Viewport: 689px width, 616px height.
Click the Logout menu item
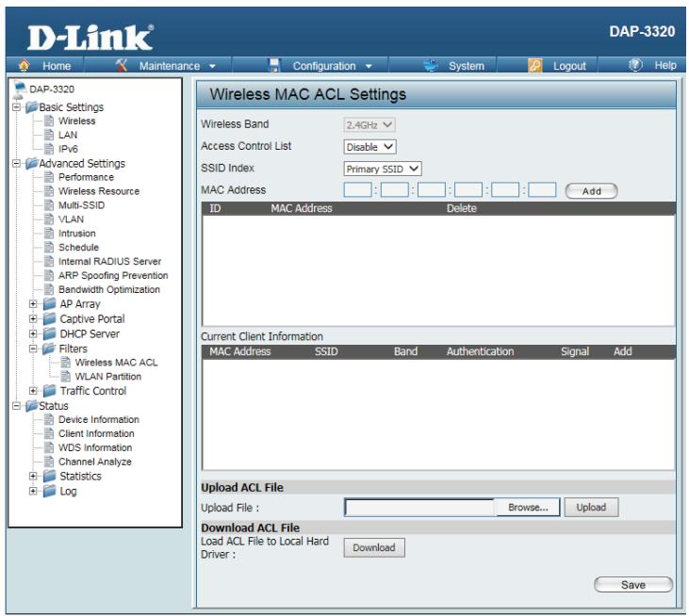click(x=569, y=66)
